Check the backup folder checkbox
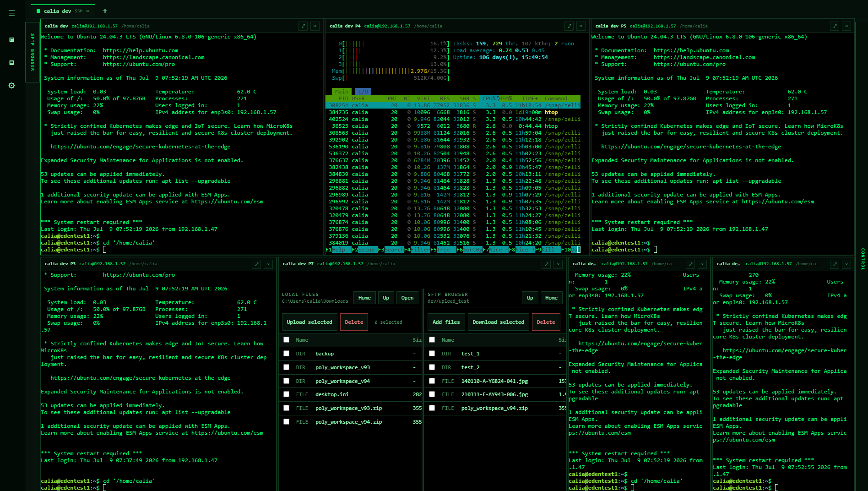 286,354
